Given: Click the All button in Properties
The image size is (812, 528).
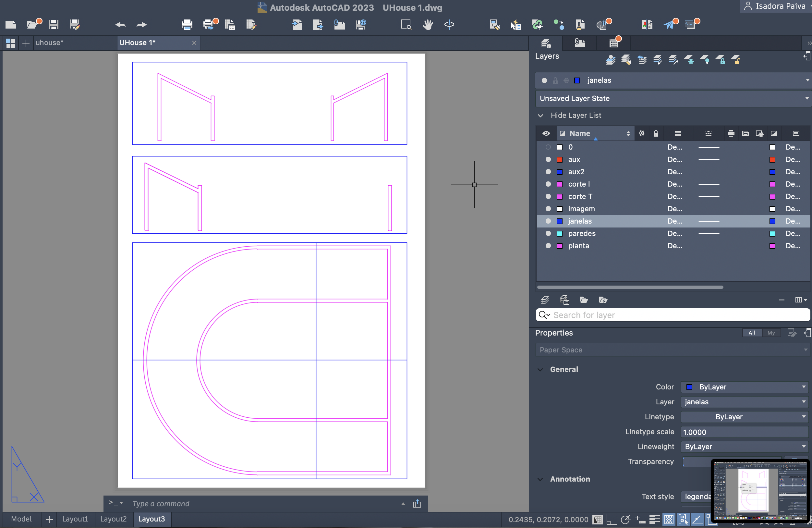Looking at the screenshot, I should tap(752, 333).
